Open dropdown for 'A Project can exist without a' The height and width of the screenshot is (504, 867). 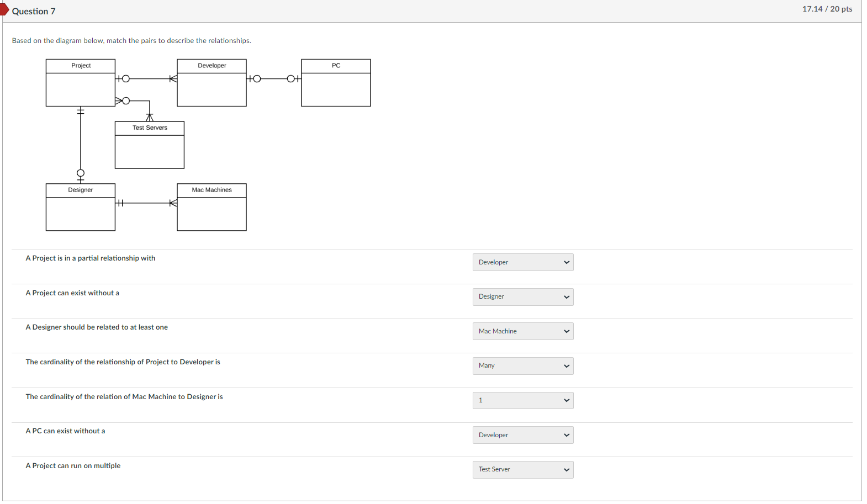click(x=522, y=297)
